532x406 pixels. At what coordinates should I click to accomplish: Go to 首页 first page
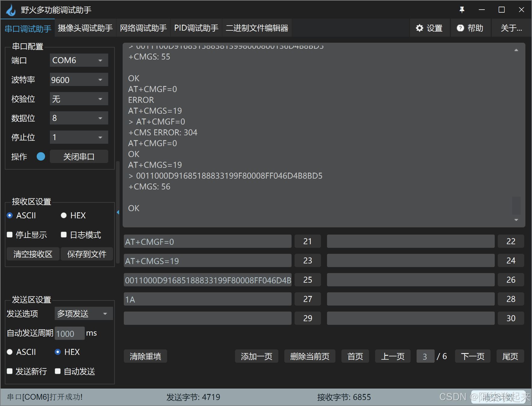pos(355,356)
